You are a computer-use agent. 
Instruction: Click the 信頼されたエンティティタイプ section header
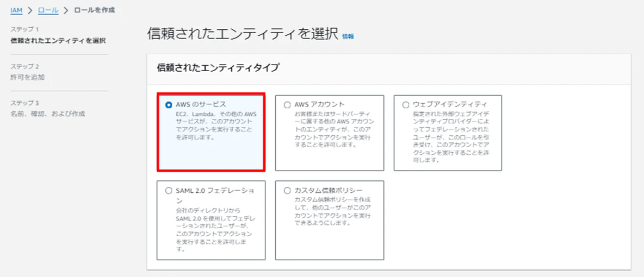pos(218,68)
